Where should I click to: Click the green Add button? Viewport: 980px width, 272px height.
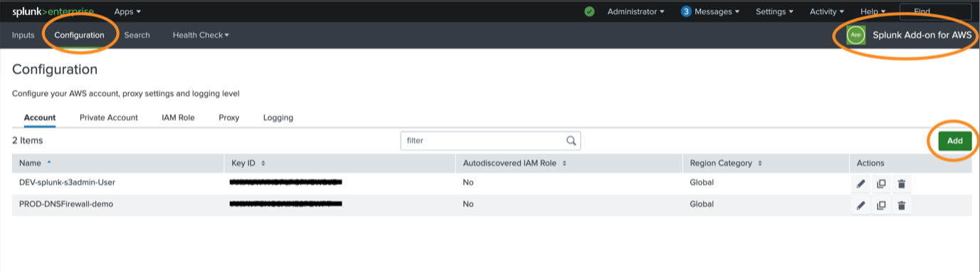click(954, 141)
